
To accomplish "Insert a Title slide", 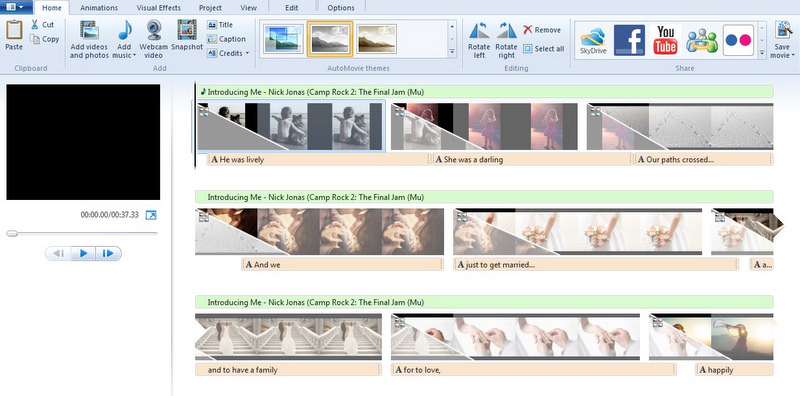I will pos(220,24).
